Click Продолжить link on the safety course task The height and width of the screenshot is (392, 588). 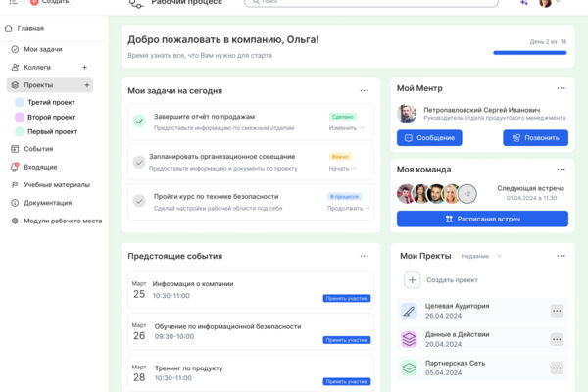(x=348, y=208)
